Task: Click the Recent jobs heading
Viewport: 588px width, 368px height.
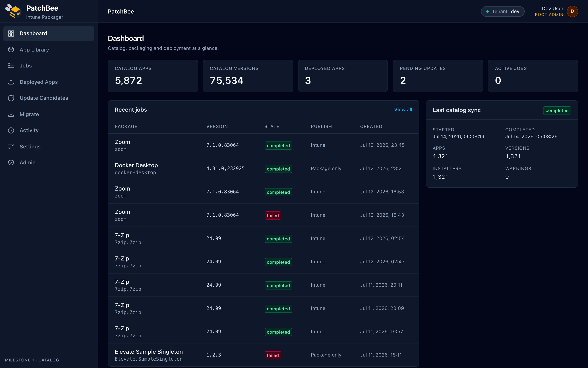Action: pyautogui.click(x=131, y=110)
